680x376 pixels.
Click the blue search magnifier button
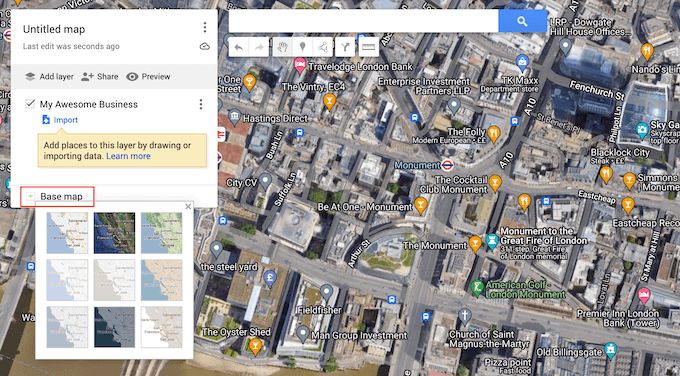pos(523,21)
